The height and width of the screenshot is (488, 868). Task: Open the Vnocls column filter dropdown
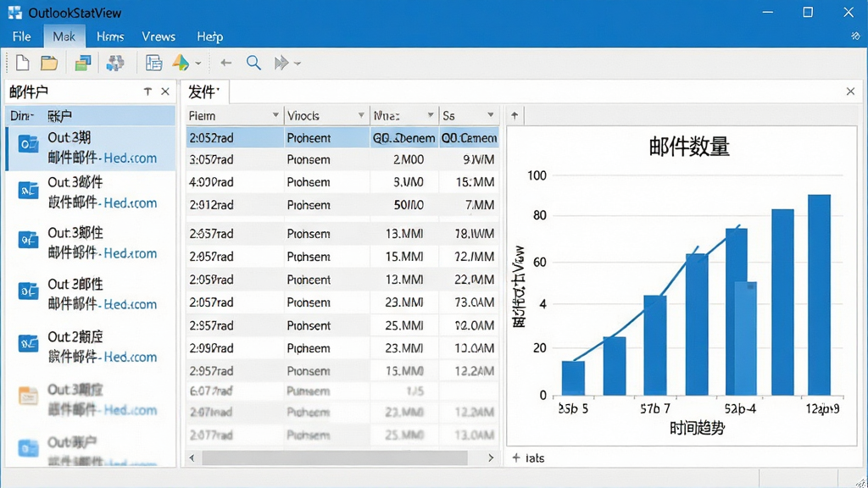point(361,115)
